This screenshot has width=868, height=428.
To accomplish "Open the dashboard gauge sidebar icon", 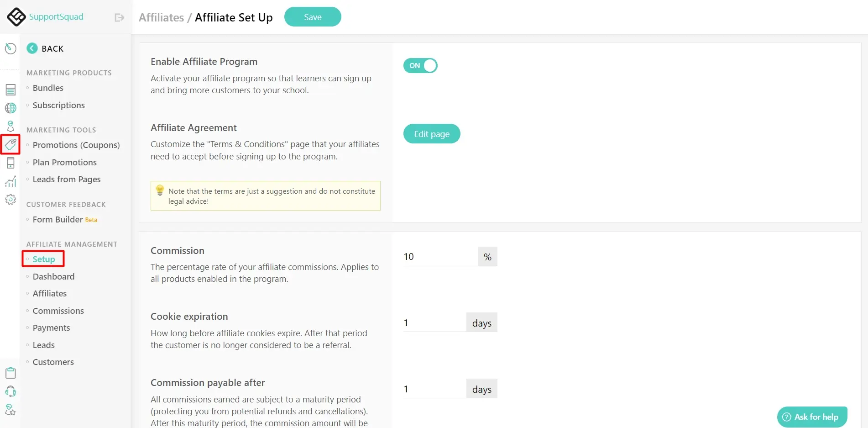I will point(10,48).
